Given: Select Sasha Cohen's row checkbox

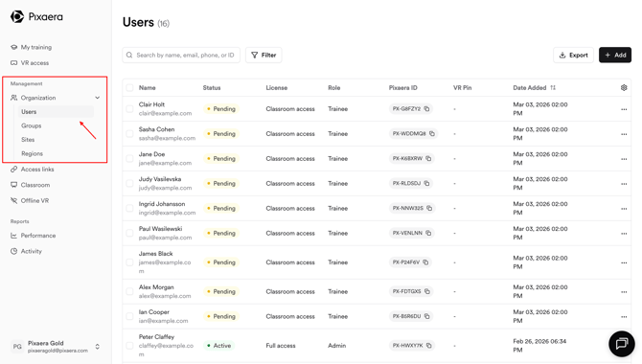Looking at the screenshot, I should tap(129, 133).
